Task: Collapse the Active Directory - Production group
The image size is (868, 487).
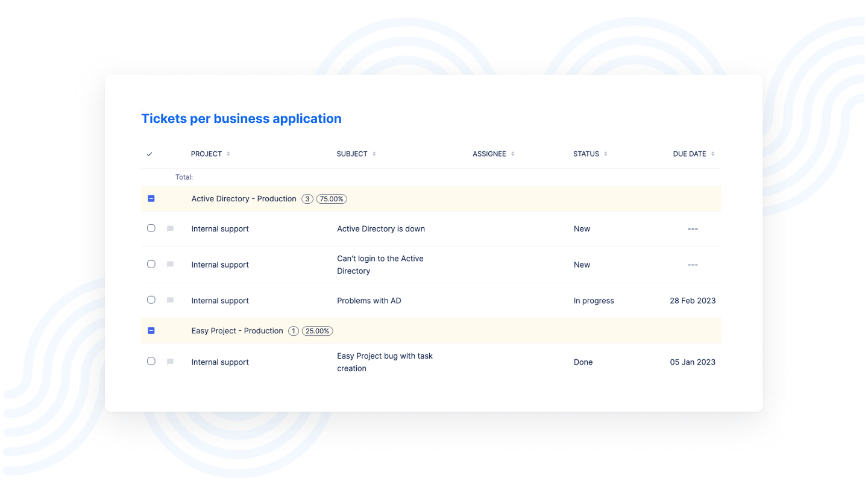Action: click(151, 198)
